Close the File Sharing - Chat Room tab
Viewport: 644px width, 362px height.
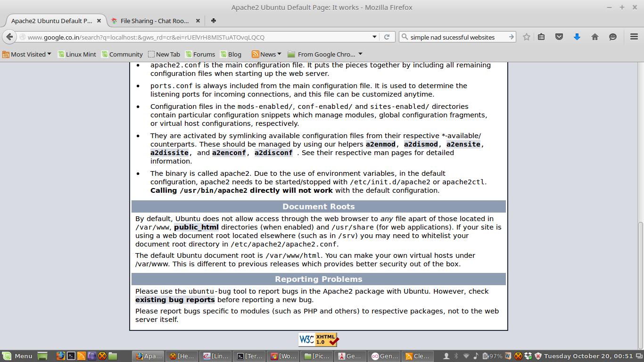pos(198,21)
